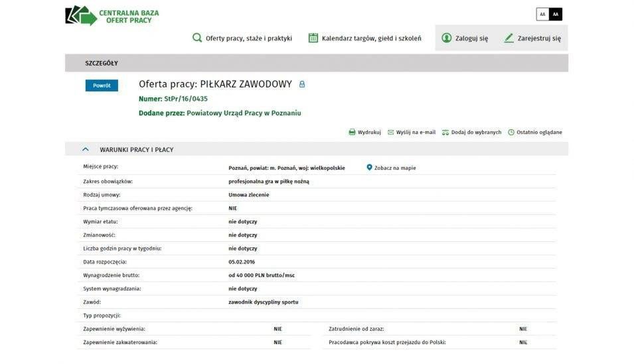634x364 pixels.
Task: Click NIE value for Zatrudnienie od zaraz
Action: click(523, 329)
